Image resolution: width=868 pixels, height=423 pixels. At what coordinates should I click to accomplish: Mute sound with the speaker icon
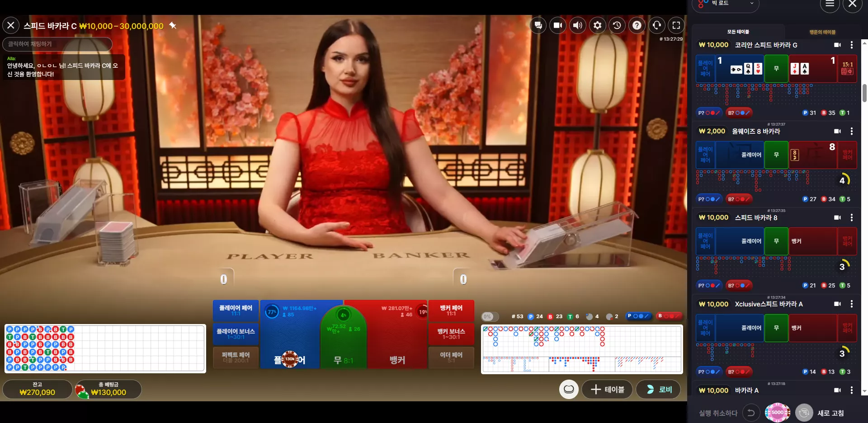(x=577, y=25)
